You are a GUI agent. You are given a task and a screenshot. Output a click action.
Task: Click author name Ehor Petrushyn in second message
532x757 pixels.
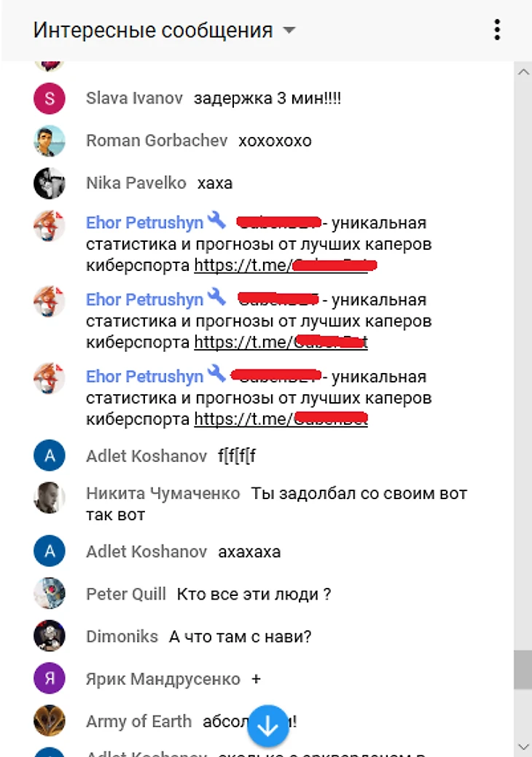144,299
